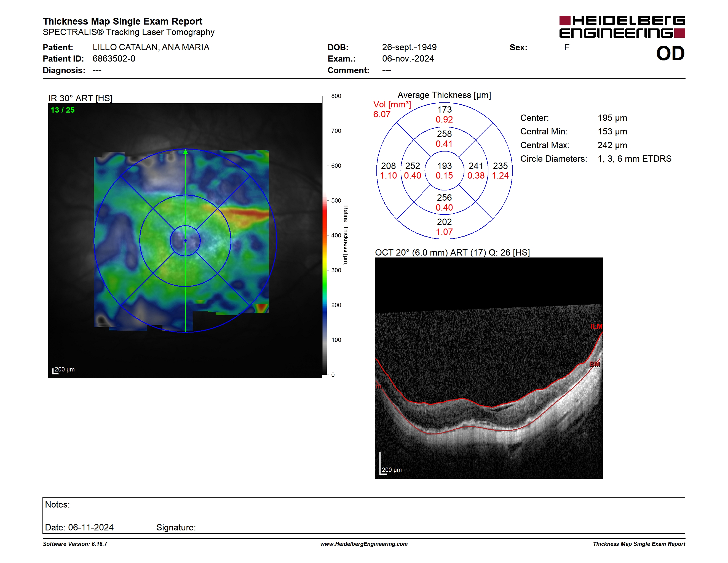The height and width of the screenshot is (563, 728).
Task: Click central subfield thickness 193
Action: pyautogui.click(x=445, y=166)
